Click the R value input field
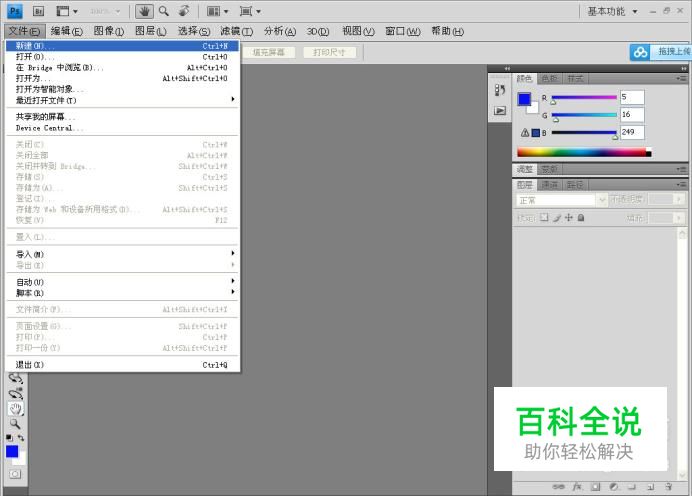The height and width of the screenshot is (496, 692). (x=632, y=97)
